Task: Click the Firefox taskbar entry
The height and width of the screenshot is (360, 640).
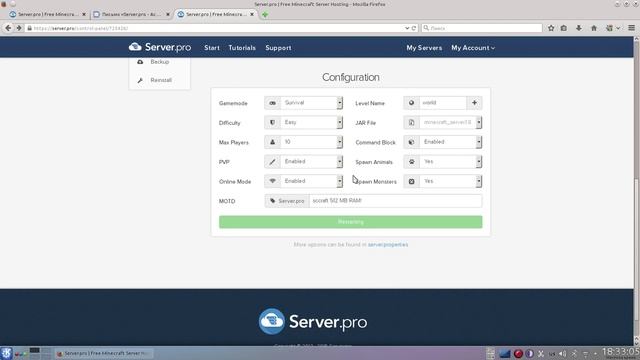Action: pyautogui.click(x=104, y=353)
